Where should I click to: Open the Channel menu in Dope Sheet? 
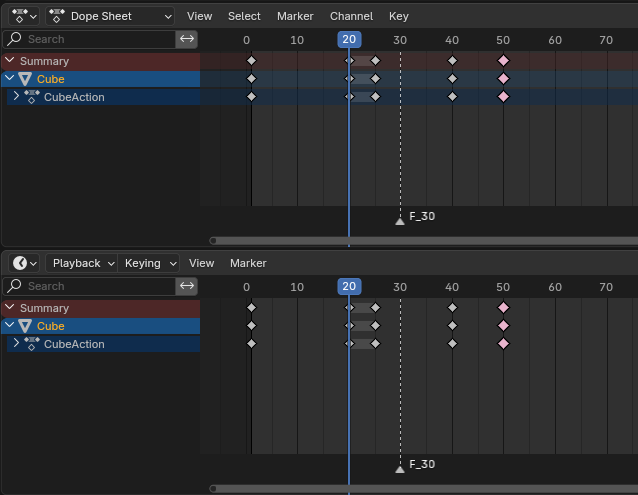coord(351,16)
